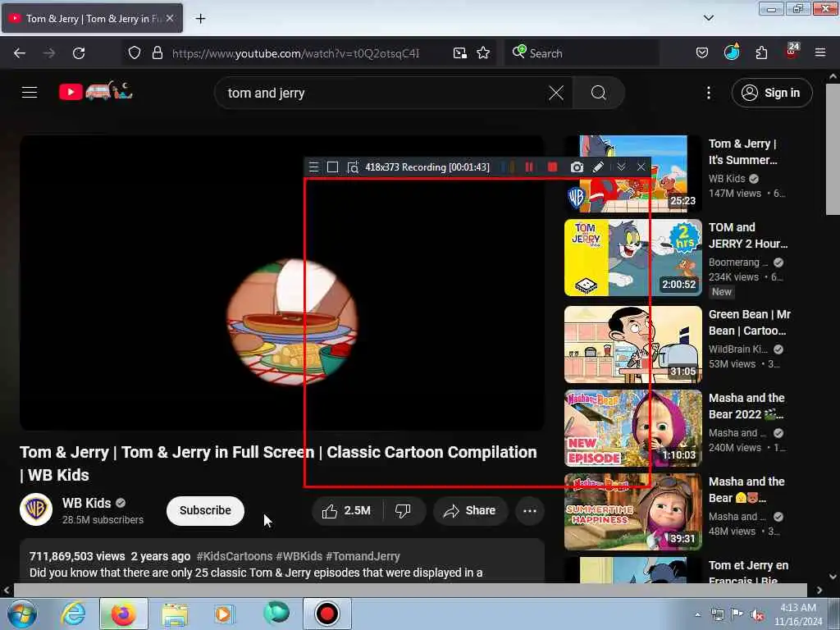The width and height of the screenshot is (840, 630).
Task: Launch Internet Explorer from the taskbar
Action: 73,614
